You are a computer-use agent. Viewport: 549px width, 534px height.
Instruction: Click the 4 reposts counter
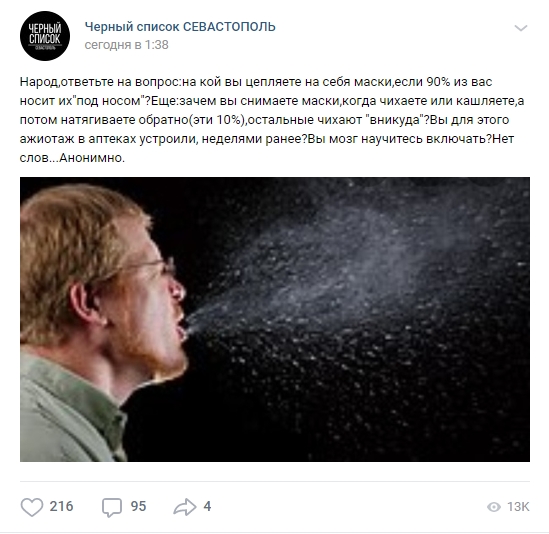click(x=207, y=506)
